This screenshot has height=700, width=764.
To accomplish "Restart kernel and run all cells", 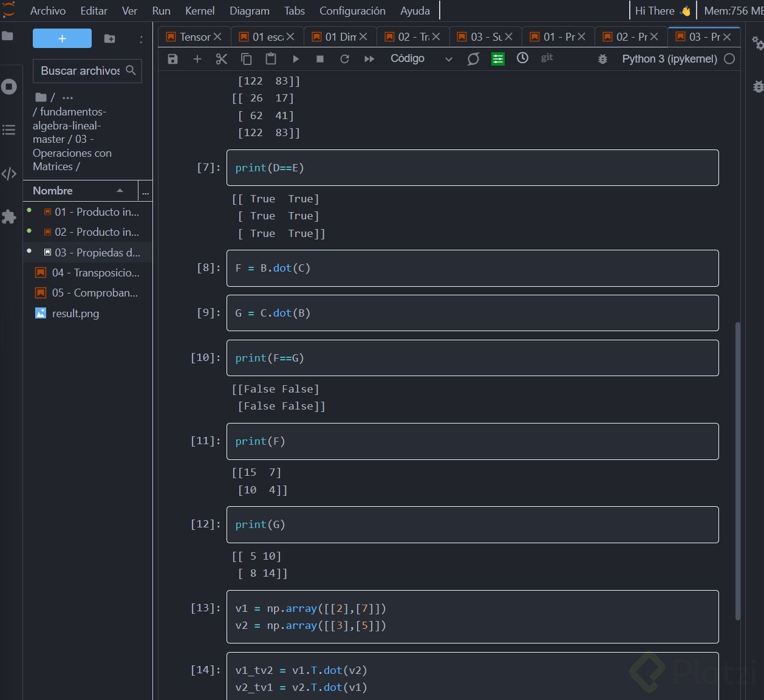I will pyautogui.click(x=369, y=59).
